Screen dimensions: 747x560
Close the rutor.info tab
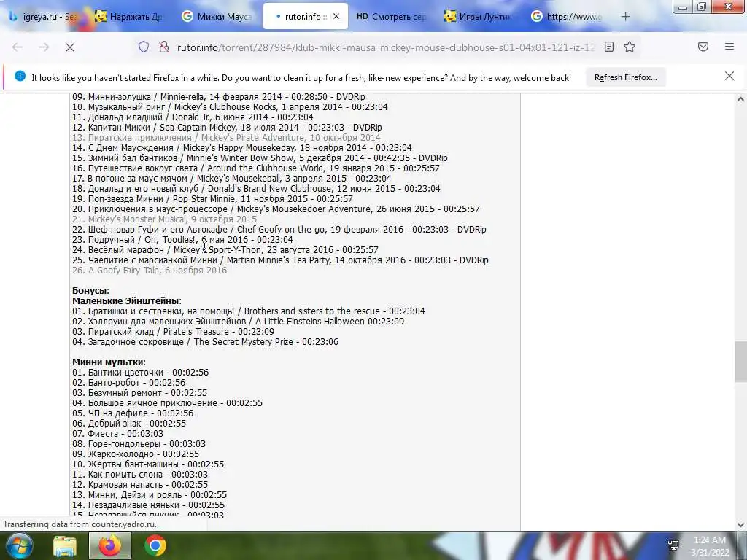tap(336, 16)
